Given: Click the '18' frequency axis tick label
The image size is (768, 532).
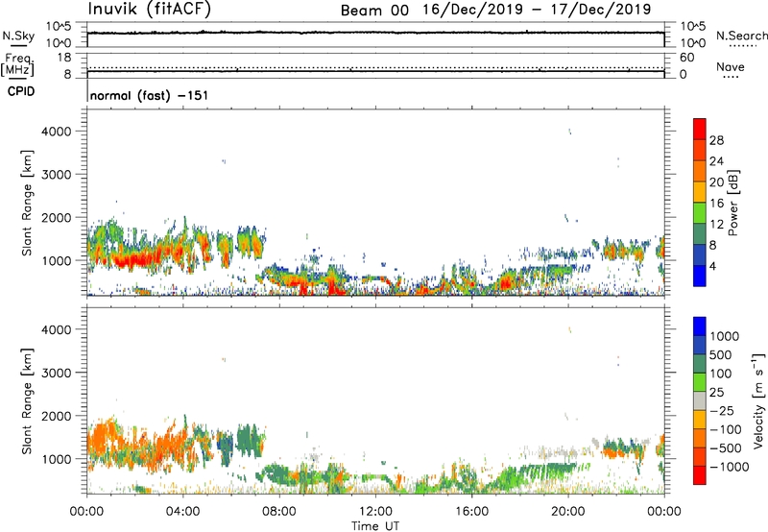Looking at the screenshot, I should [64, 58].
